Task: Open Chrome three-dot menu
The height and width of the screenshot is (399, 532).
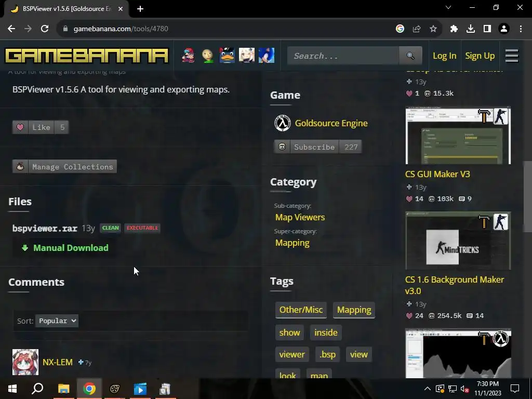Action: [521, 29]
